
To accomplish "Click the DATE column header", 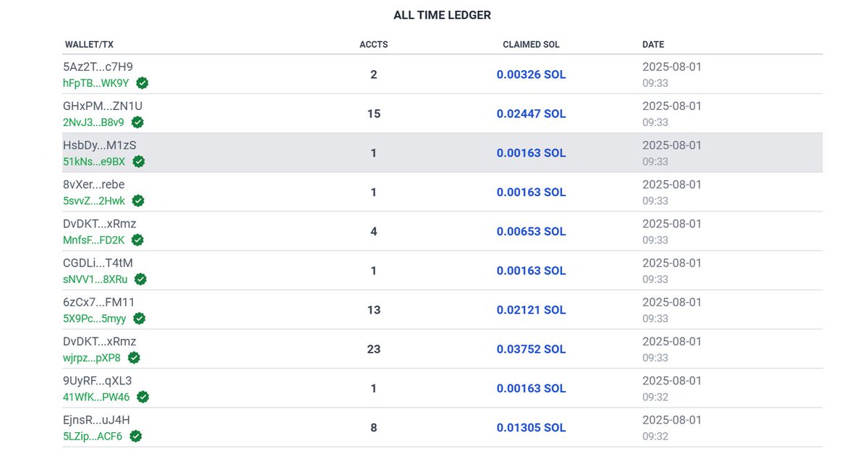I will pyautogui.click(x=652, y=45).
